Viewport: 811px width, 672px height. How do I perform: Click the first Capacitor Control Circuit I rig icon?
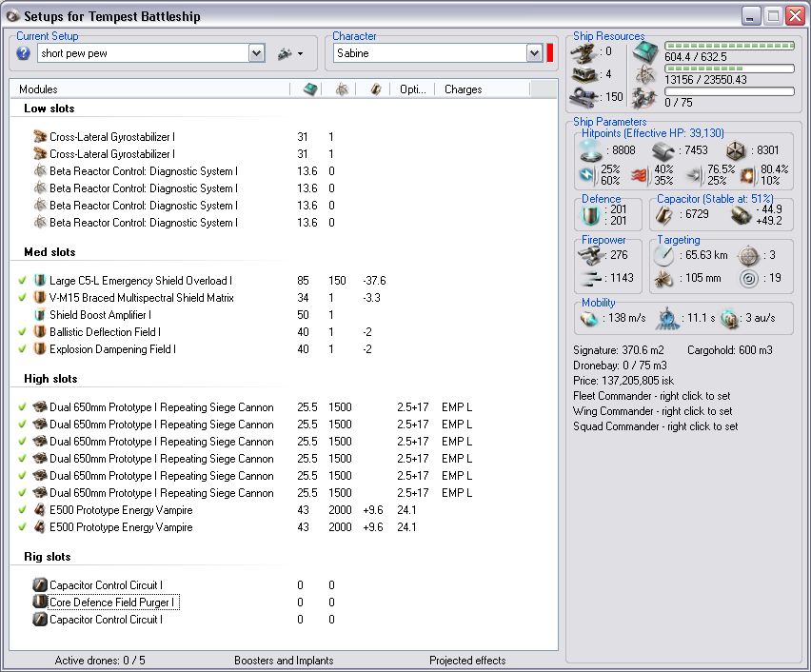[x=40, y=585]
